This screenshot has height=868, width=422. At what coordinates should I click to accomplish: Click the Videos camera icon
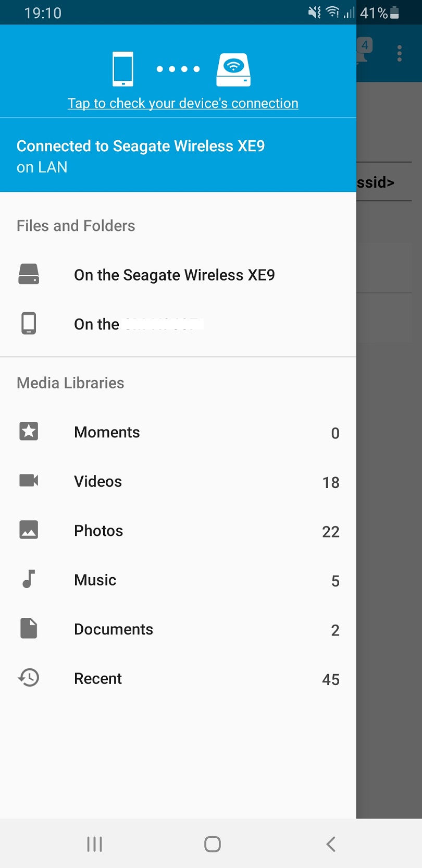[x=29, y=480]
